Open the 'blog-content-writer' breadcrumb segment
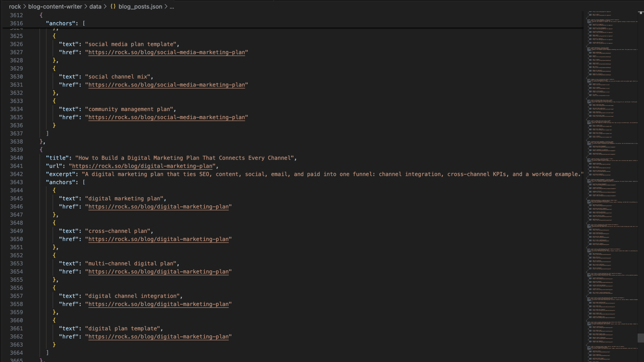 55,6
